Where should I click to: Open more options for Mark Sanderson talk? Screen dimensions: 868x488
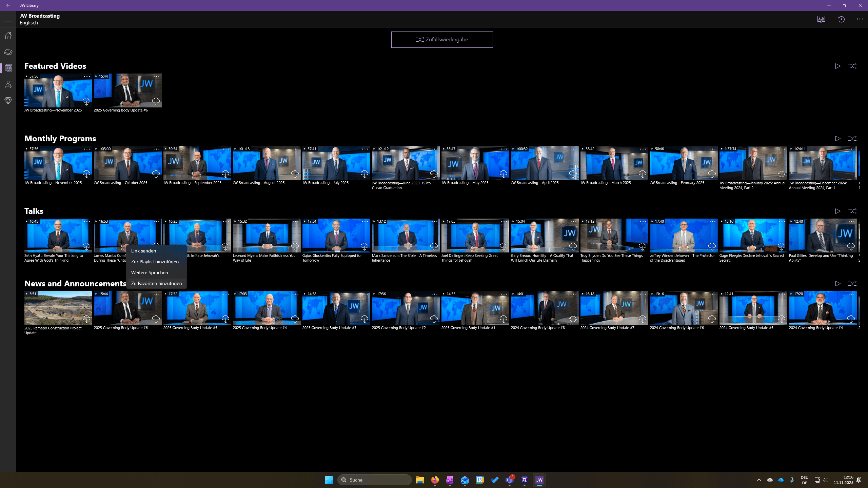[x=435, y=222]
